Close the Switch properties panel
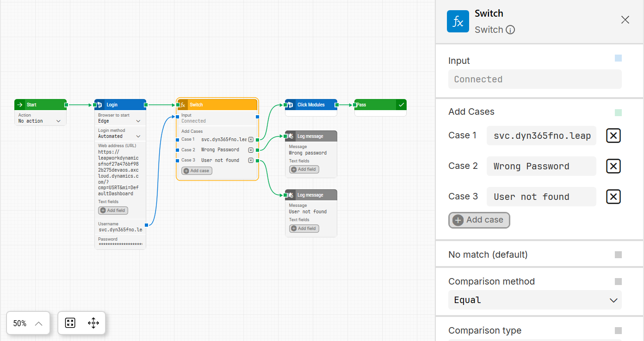This screenshot has height=341, width=644. pyautogui.click(x=625, y=19)
